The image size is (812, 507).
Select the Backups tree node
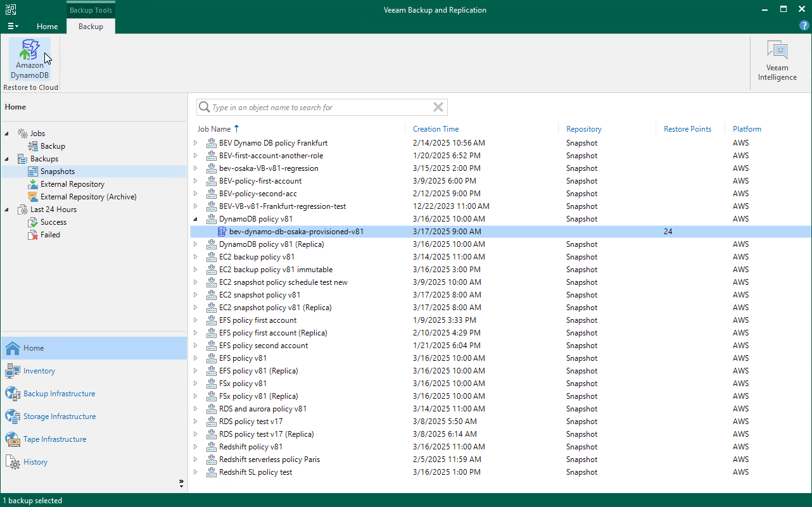point(44,159)
